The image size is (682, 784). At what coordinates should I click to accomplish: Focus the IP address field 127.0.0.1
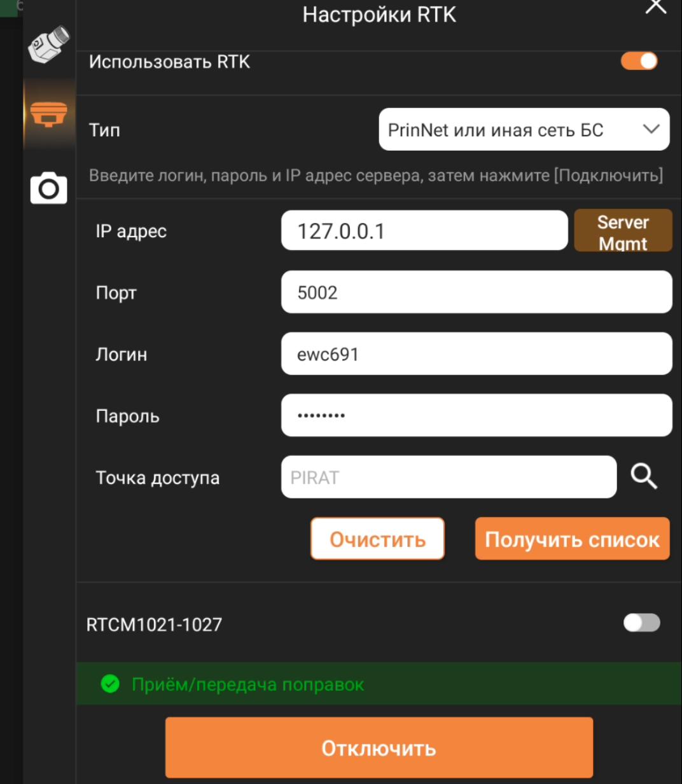(x=424, y=230)
